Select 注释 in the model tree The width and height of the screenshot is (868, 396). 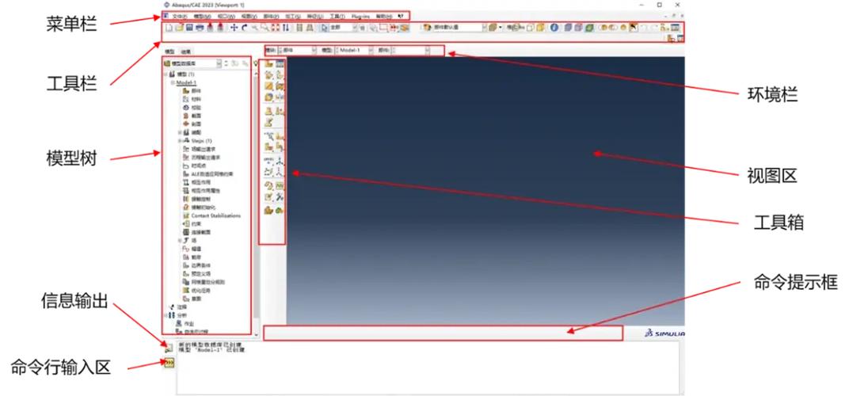pyautogui.click(x=181, y=307)
